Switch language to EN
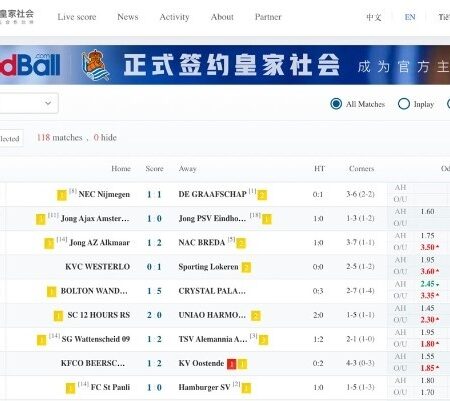 [410, 17]
